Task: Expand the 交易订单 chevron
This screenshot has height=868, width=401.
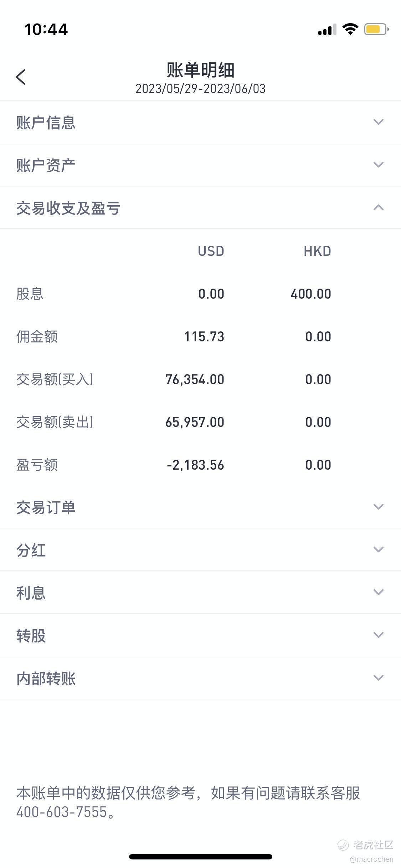Action: [378, 507]
